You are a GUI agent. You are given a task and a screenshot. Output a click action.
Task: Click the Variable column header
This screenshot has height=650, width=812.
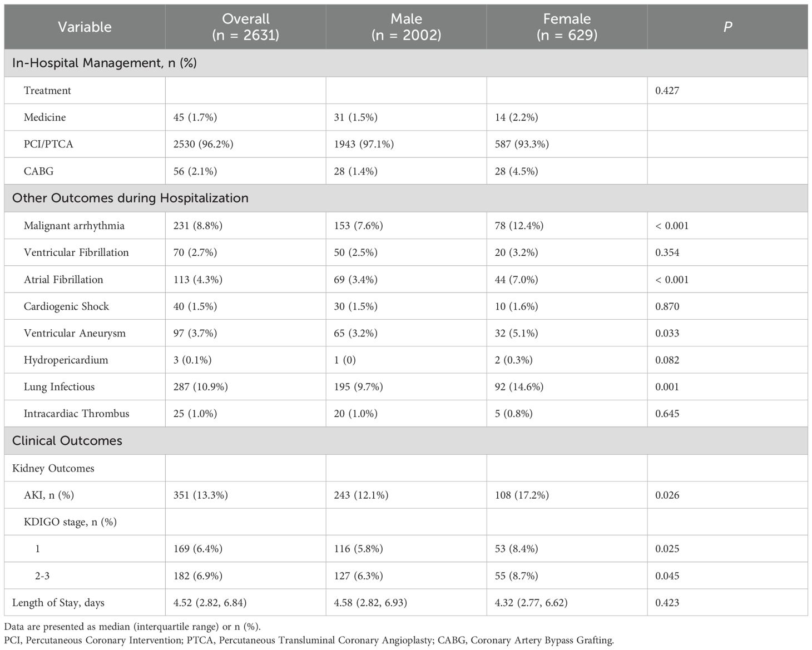click(85, 27)
